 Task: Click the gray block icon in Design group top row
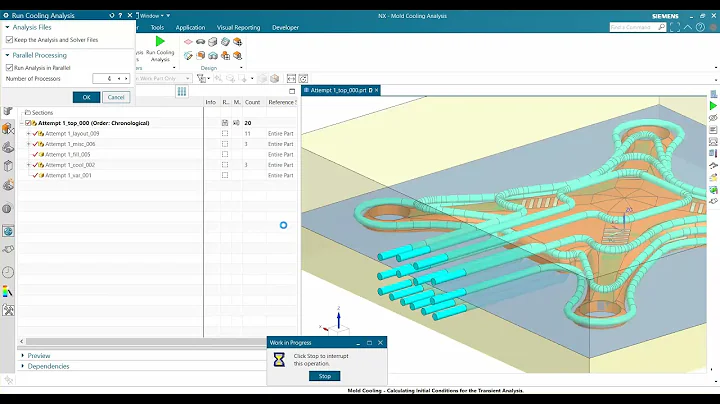pos(213,42)
